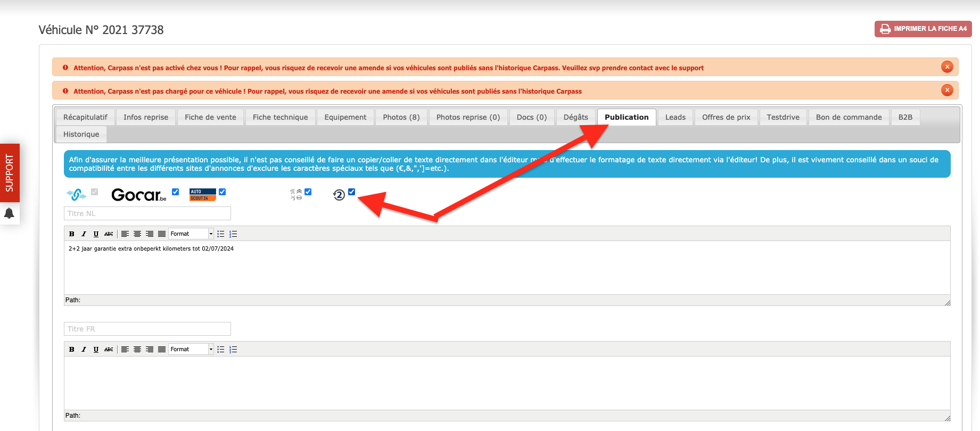This screenshot has width=980, height=431.
Task: Open the Leads tab
Action: 676,117
